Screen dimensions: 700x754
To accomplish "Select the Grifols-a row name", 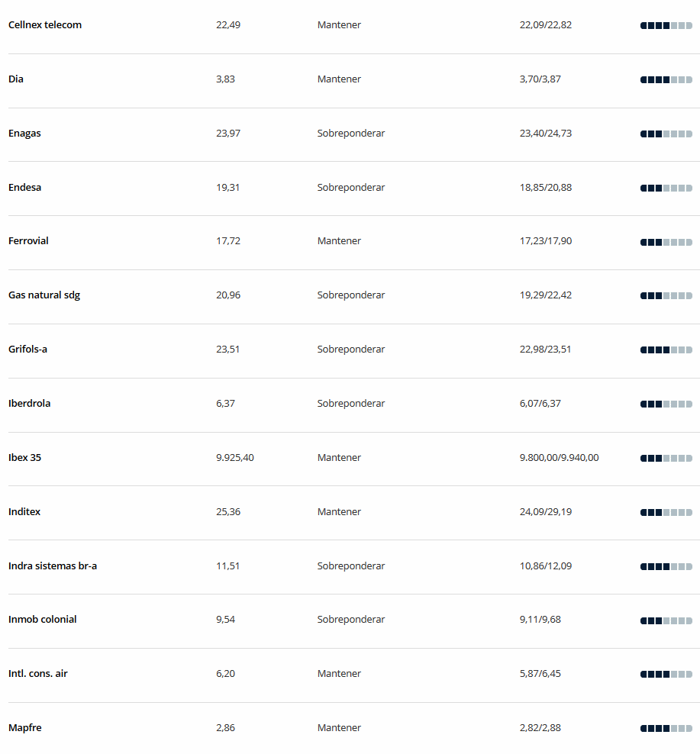I will pos(28,349).
